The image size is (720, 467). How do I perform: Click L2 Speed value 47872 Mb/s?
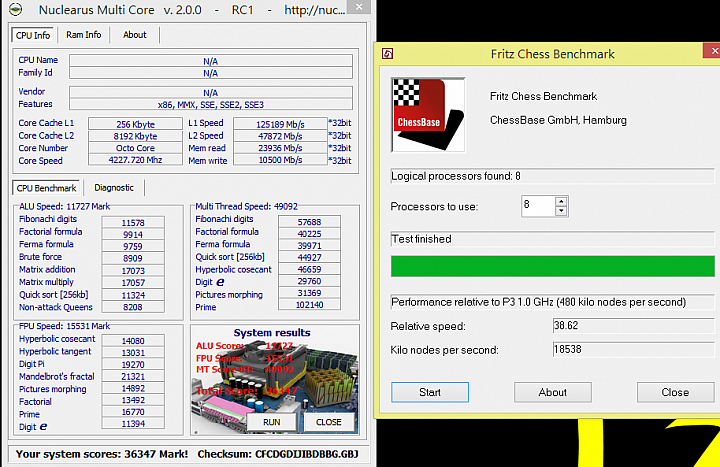point(280,136)
